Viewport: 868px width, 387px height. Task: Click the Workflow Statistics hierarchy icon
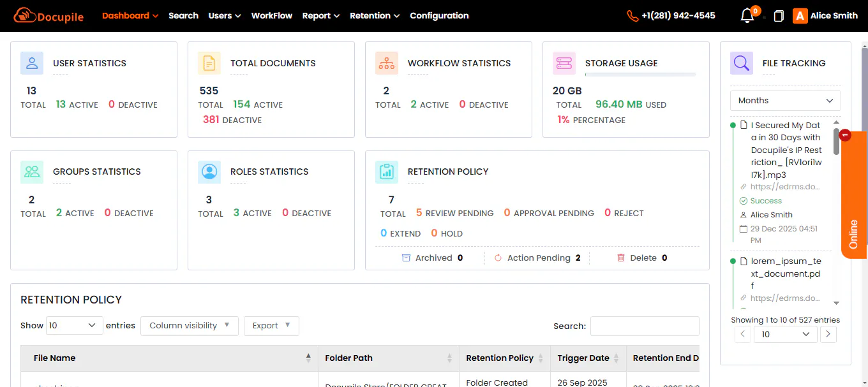pos(387,63)
